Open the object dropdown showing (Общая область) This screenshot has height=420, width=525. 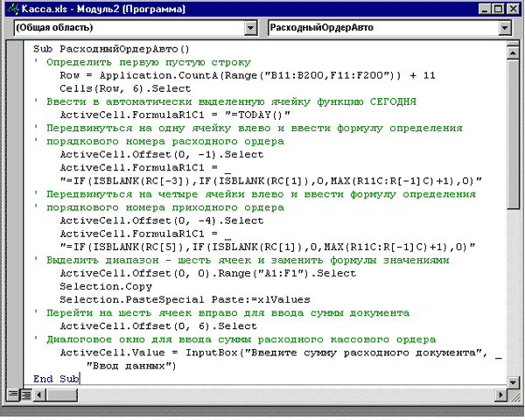[x=250, y=28]
